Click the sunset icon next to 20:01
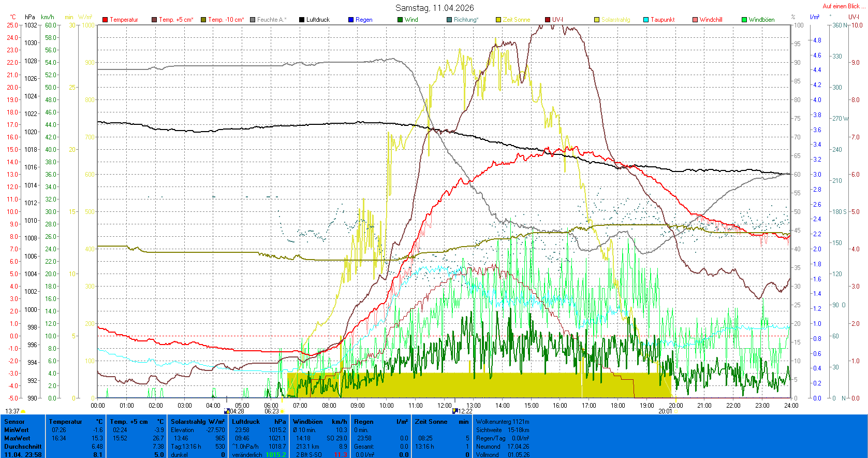The image size is (868, 458). click(675, 411)
